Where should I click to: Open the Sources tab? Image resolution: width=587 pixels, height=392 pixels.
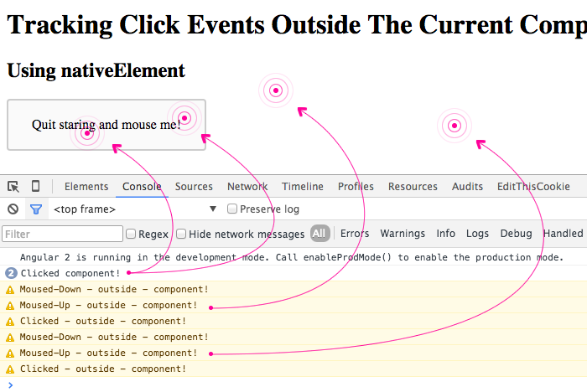194,186
